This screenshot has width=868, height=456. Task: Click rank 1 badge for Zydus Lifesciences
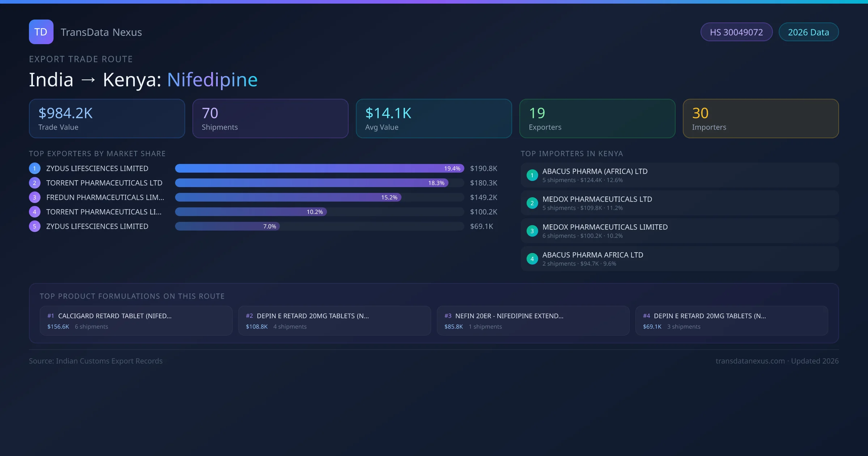[34, 168]
